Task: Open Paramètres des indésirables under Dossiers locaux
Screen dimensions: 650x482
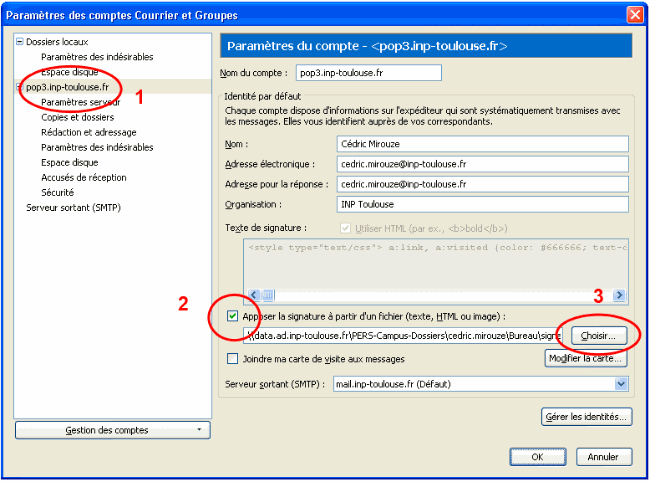Action: 97,57
